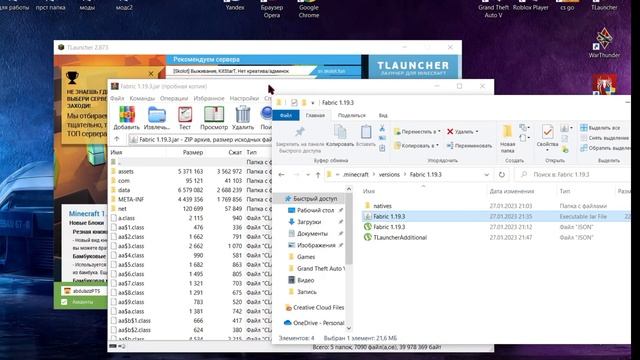This screenshot has width=640, height=360.
Task: Open Рабочий стол in navigation pane
Action: click(315, 210)
